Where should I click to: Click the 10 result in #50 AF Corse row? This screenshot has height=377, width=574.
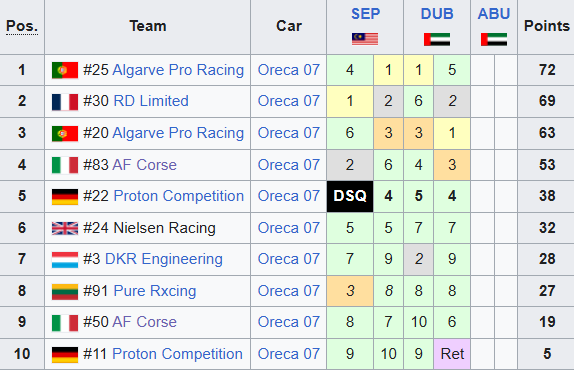pos(418,322)
